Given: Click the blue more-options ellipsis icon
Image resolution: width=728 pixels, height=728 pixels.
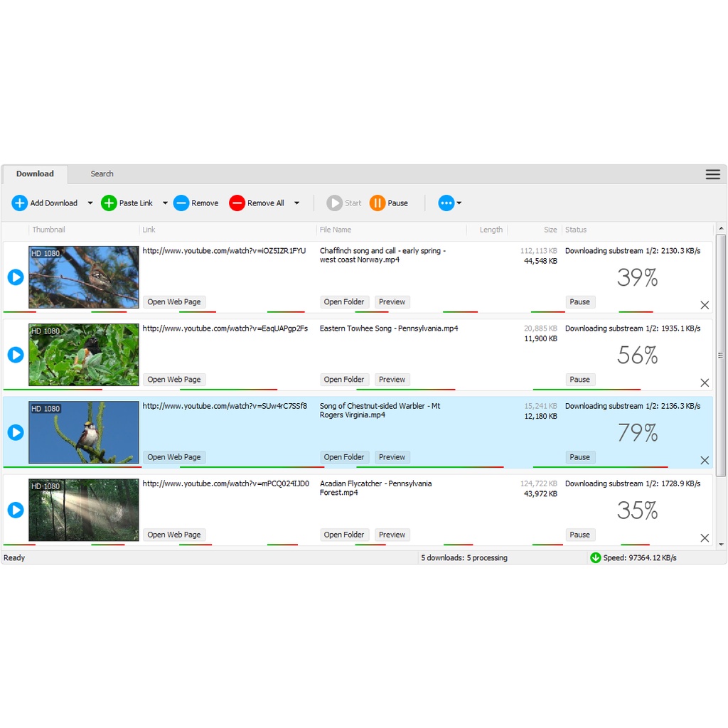Looking at the screenshot, I should click(x=446, y=203).
